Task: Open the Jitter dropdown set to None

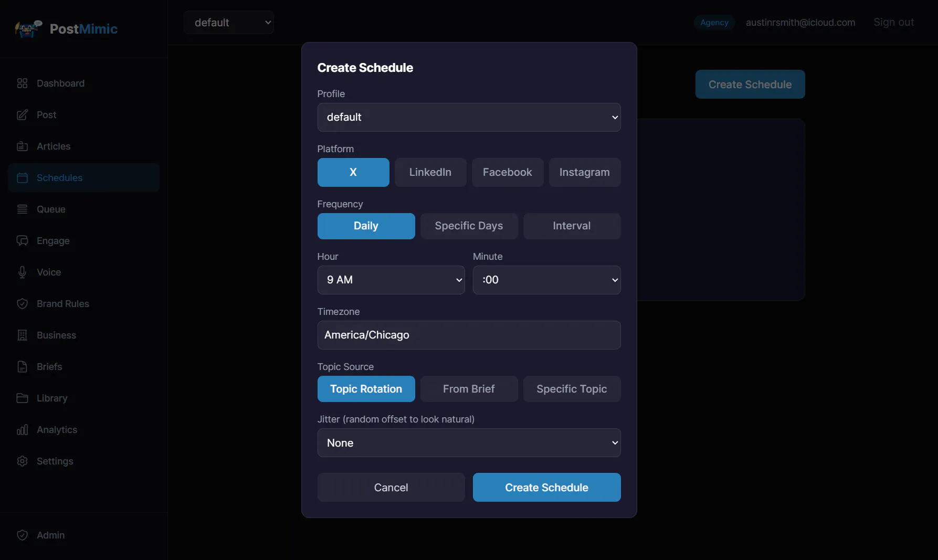Action: (469, 443)
